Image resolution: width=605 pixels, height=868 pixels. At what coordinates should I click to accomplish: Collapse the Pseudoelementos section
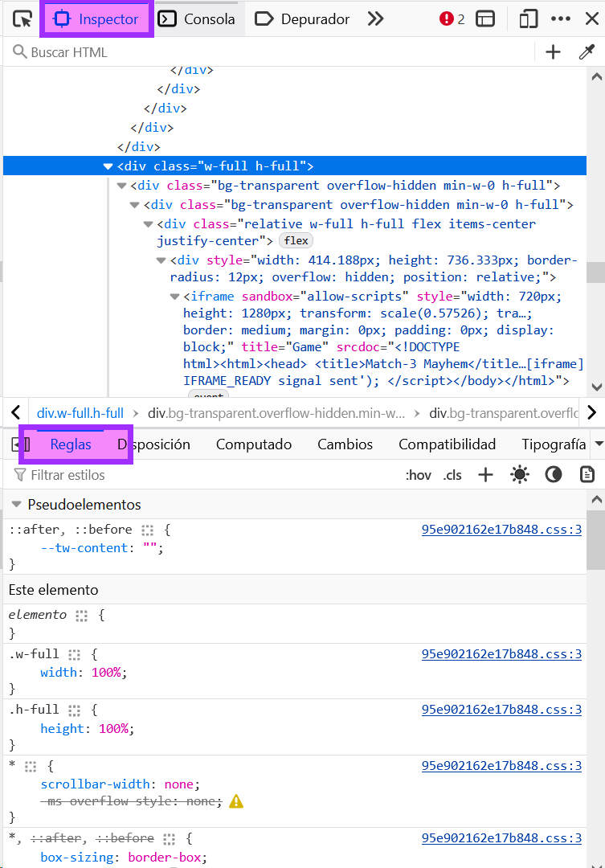tap(16, 505)
